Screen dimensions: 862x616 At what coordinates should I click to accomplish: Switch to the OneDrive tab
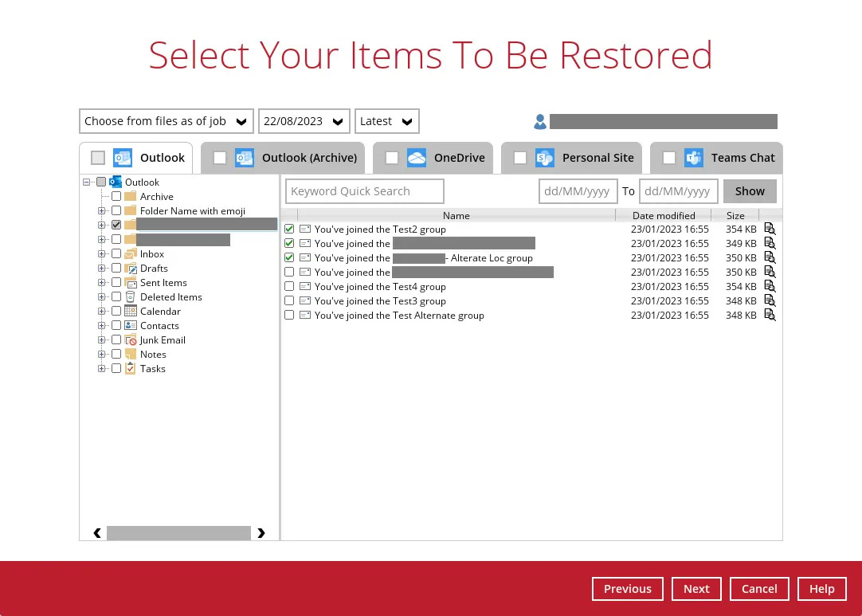tap(433, 158)
